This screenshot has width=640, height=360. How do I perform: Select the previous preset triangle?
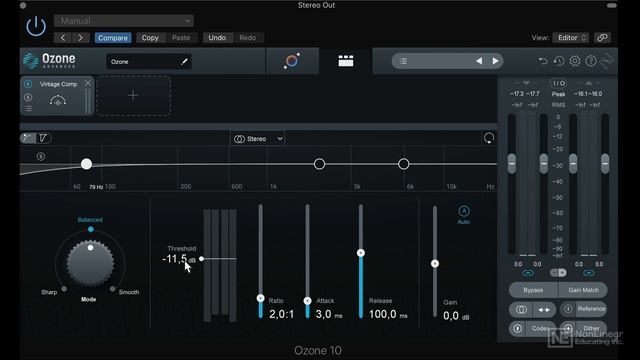479,61
